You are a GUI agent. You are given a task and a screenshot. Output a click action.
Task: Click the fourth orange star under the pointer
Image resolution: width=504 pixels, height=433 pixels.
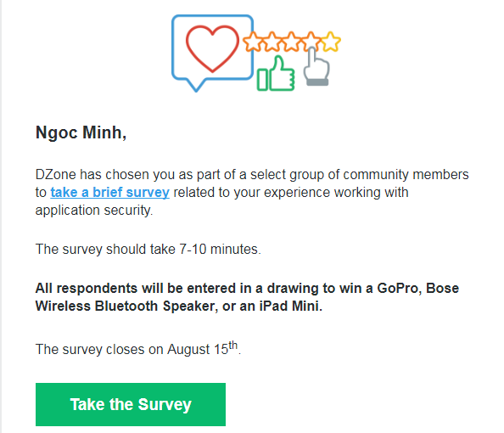click(311, 42)
